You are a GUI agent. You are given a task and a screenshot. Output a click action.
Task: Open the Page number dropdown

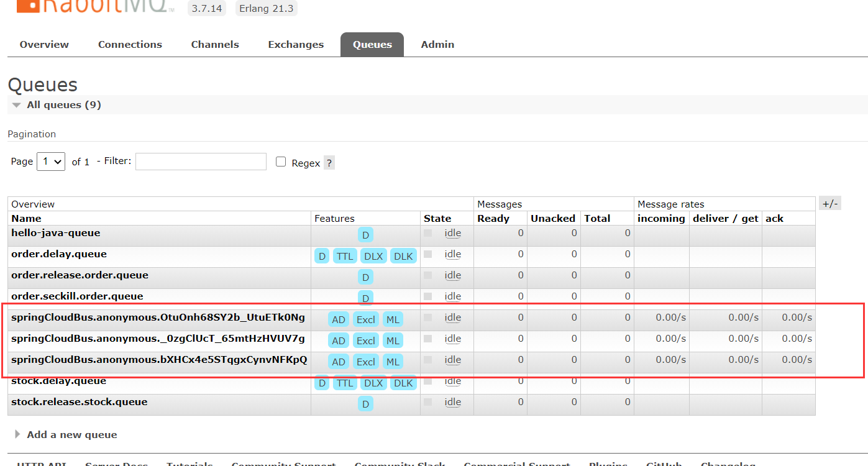51,162
